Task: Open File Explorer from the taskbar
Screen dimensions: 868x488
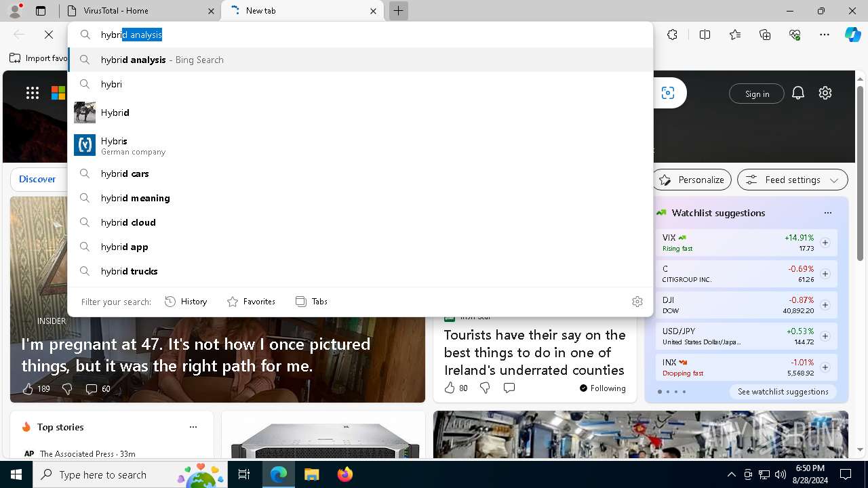Action: (x=311, y=474)
